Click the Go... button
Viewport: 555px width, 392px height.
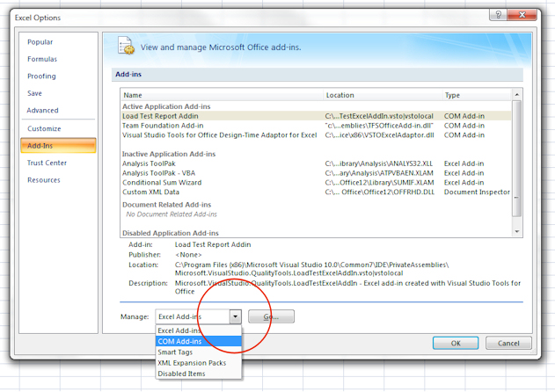click(x=271, y=316)
